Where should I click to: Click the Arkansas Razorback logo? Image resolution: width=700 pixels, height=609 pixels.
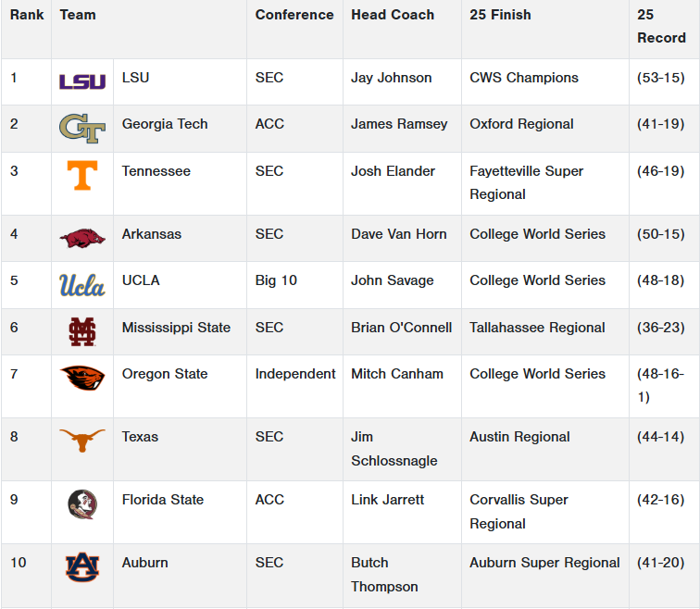(82, 238)
